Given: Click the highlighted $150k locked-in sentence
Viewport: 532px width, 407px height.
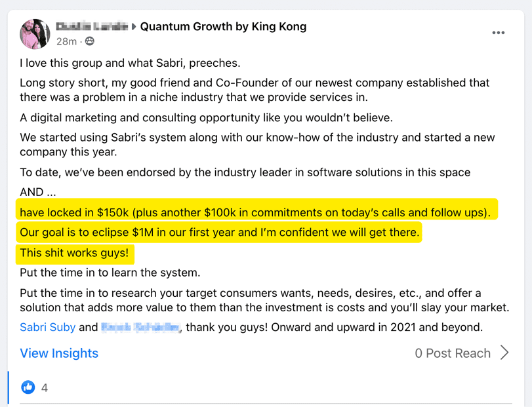Looking at the screenshot, I should click(x=255, y=212).
